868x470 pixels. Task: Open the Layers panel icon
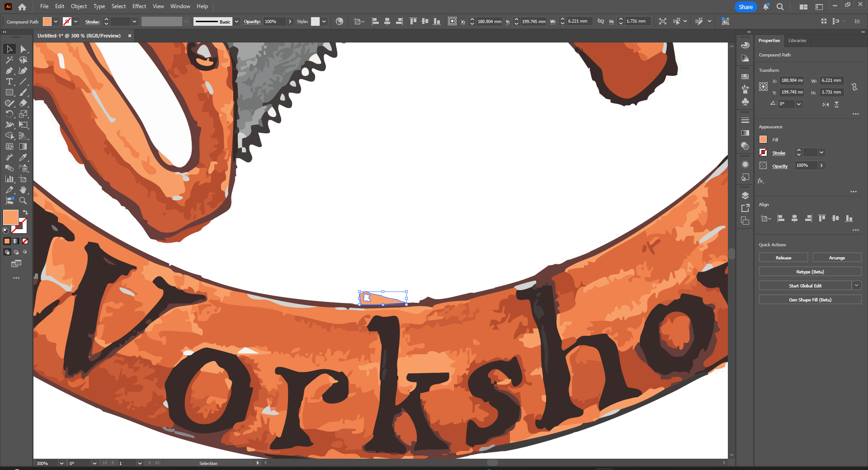745,196
